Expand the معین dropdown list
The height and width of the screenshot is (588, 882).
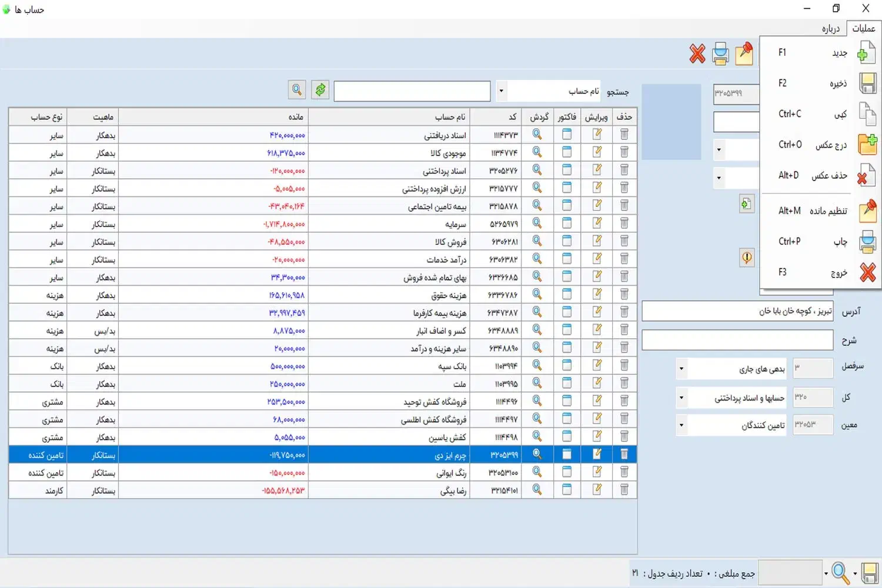681,425
